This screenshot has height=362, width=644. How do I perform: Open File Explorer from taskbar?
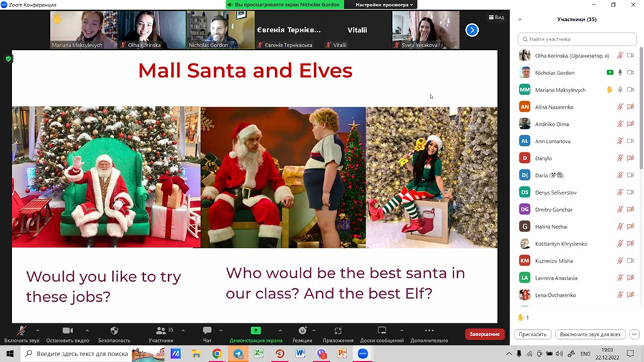click(196, 353)
